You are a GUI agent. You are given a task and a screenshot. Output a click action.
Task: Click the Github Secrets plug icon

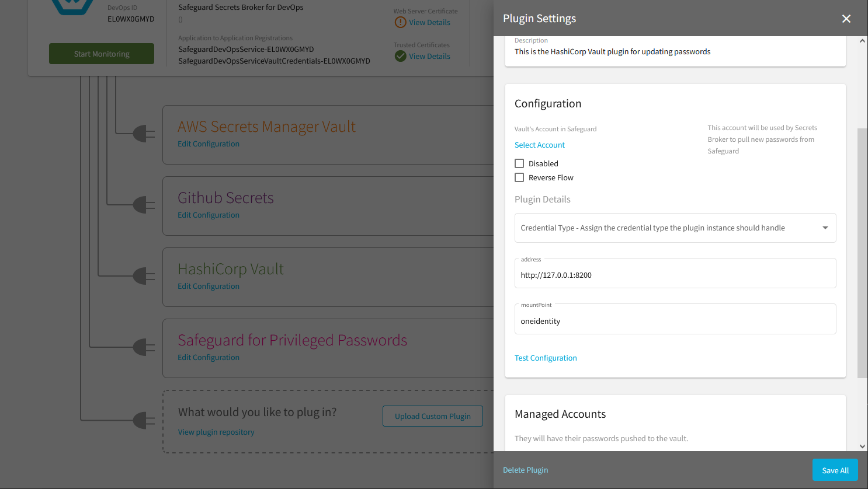point(143,205)
